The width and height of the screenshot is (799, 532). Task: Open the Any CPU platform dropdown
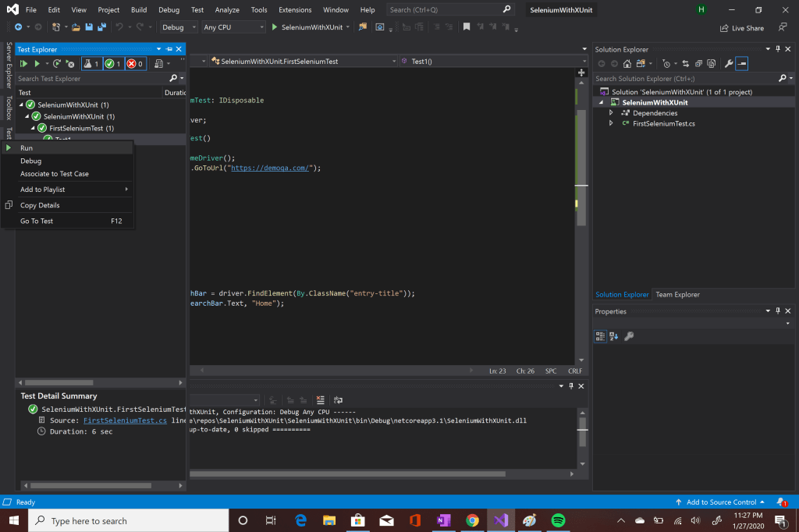coord(233,27)
